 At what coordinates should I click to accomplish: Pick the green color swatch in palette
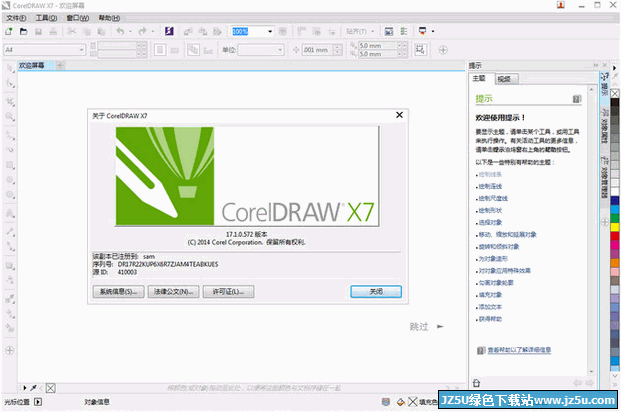[615, 218]
